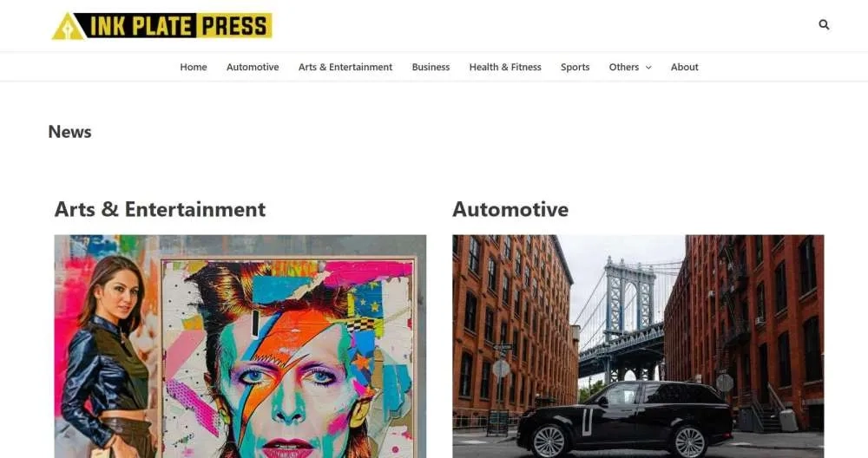
Task: Open the search magnifier icon
Action: [824, 25]
